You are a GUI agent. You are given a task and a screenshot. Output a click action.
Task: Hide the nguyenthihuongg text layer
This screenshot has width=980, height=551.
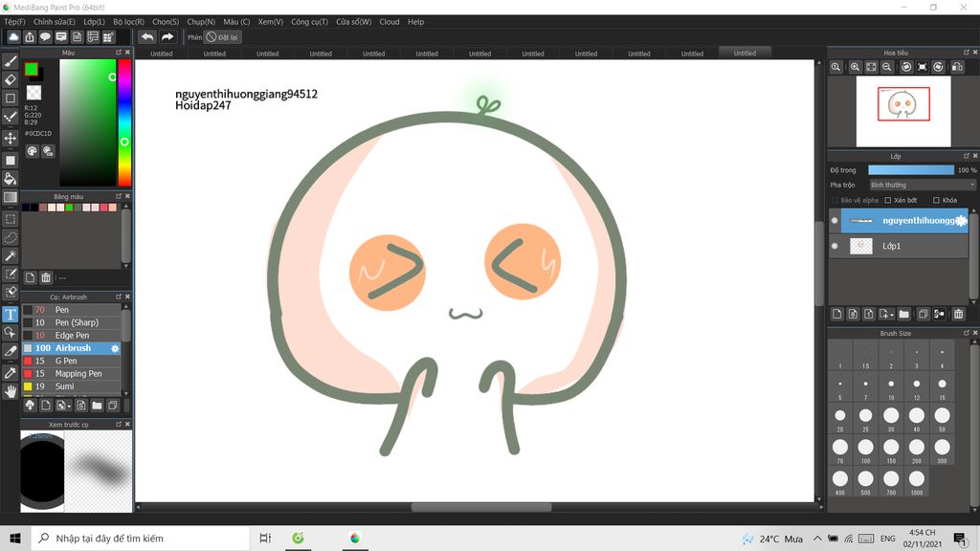pyautogui.click(x=835, y=221)
